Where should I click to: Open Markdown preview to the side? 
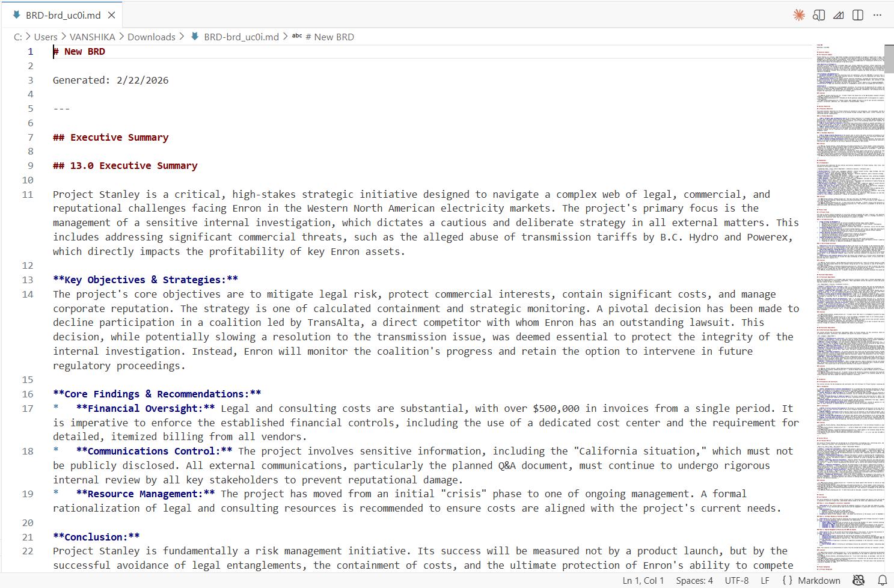pos(818,15)
